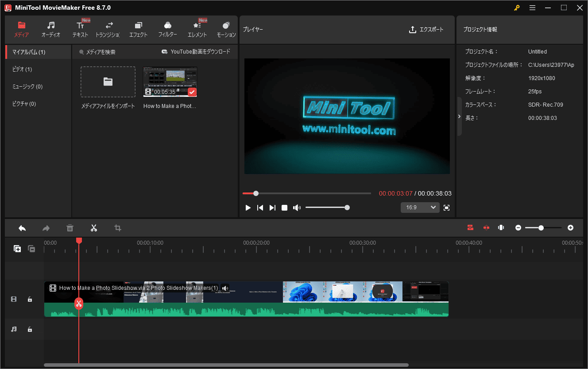The width and height of the screenshot is (588, 369).
Task: Zoom in the timeline with plus
Action: click(x=570, y=227)
